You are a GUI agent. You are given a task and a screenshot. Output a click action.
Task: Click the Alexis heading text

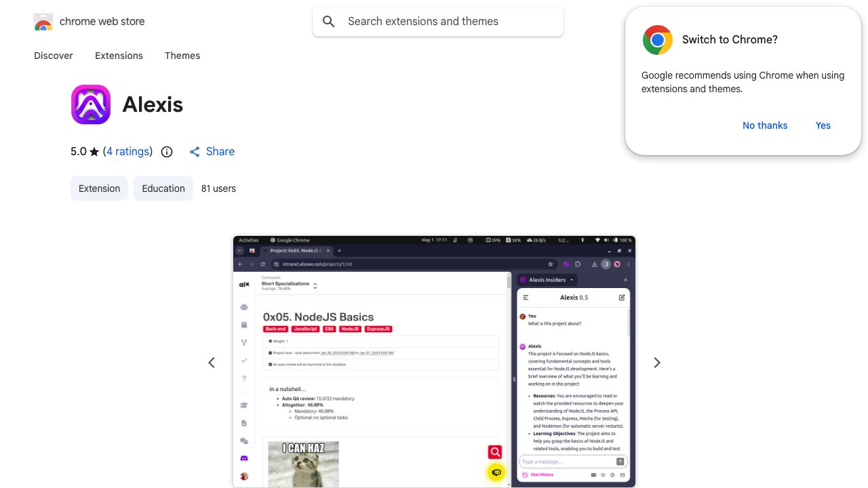tap(153, 104)
